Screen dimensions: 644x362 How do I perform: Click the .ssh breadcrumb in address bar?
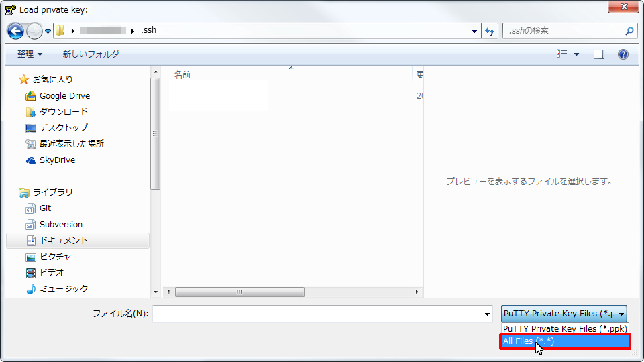click(148, 31)
